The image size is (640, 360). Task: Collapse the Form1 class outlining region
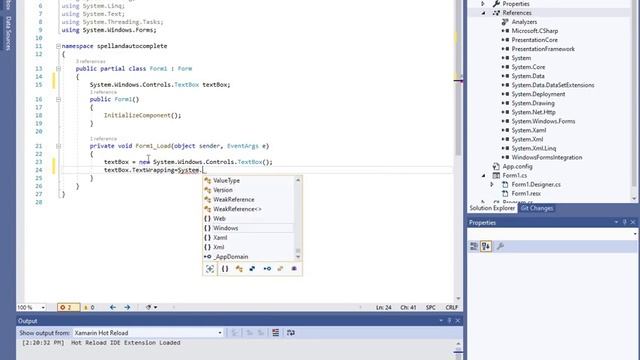tap(58, 69)
